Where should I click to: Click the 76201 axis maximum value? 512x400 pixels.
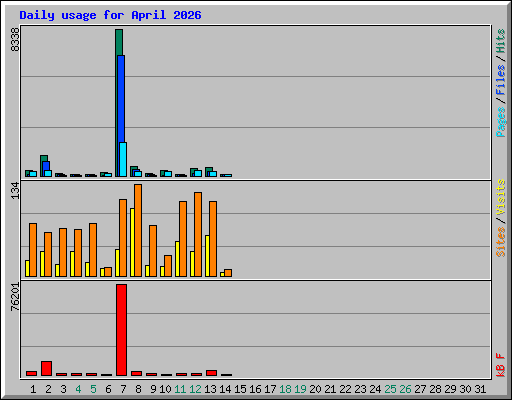(x=15, y=297)
